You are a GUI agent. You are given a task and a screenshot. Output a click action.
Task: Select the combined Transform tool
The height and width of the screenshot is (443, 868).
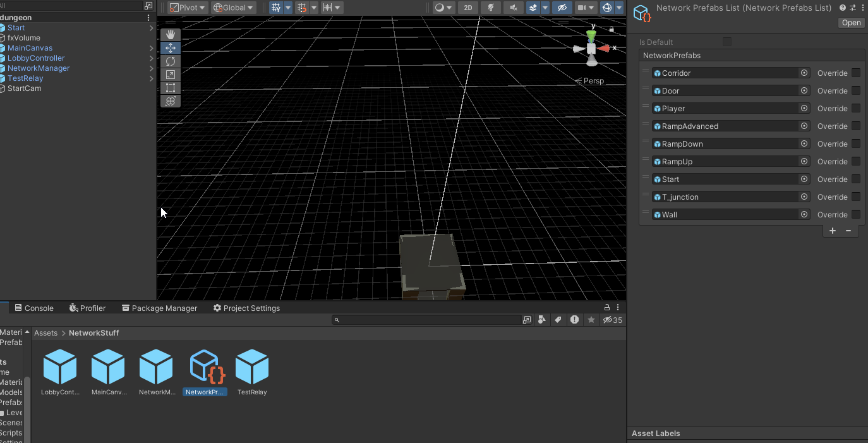[170, 100]
